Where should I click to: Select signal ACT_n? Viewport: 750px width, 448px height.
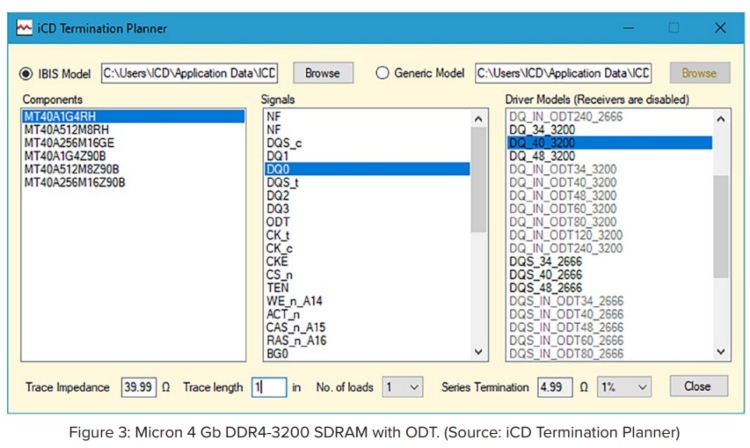367,314
